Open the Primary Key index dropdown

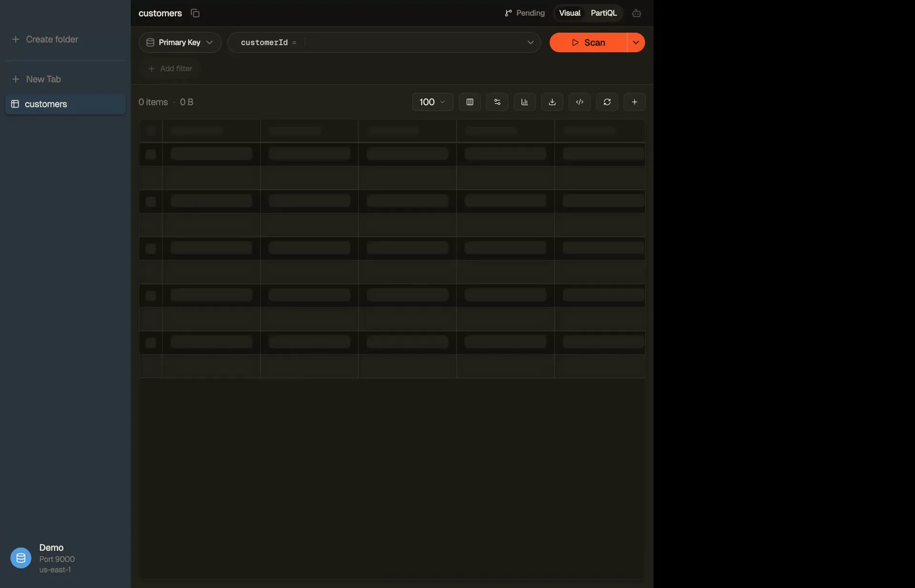(x=180, y=42)
